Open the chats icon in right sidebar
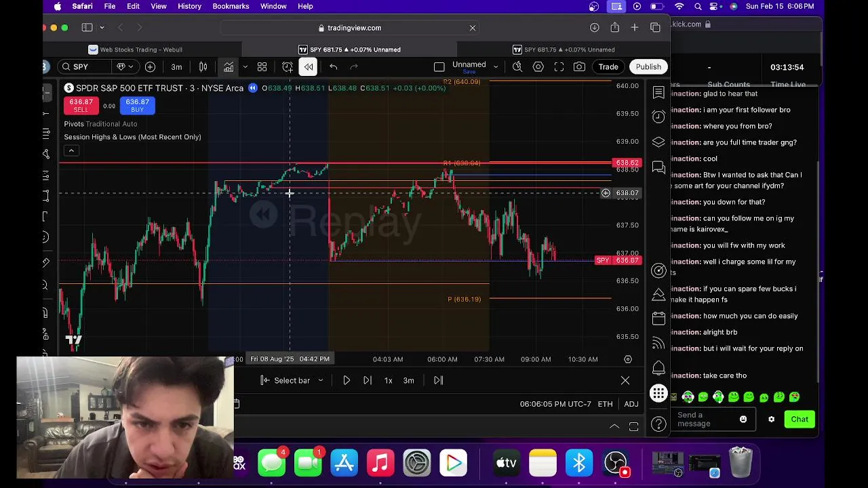868x488 pixels. click(658, 167)
